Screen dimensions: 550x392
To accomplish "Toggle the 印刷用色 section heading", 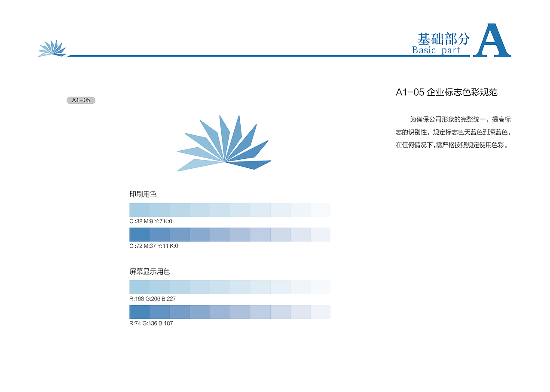I will 143,194.
